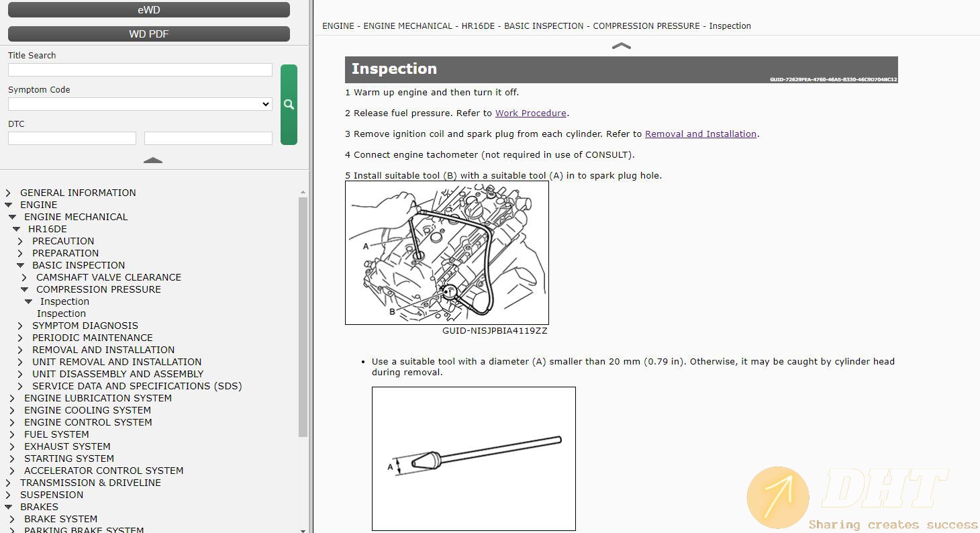The image size is (980, 533).
Task: Open SERVICE DATA AND SPECIFICATIONS (SDS)
Action: coord(137,386)
